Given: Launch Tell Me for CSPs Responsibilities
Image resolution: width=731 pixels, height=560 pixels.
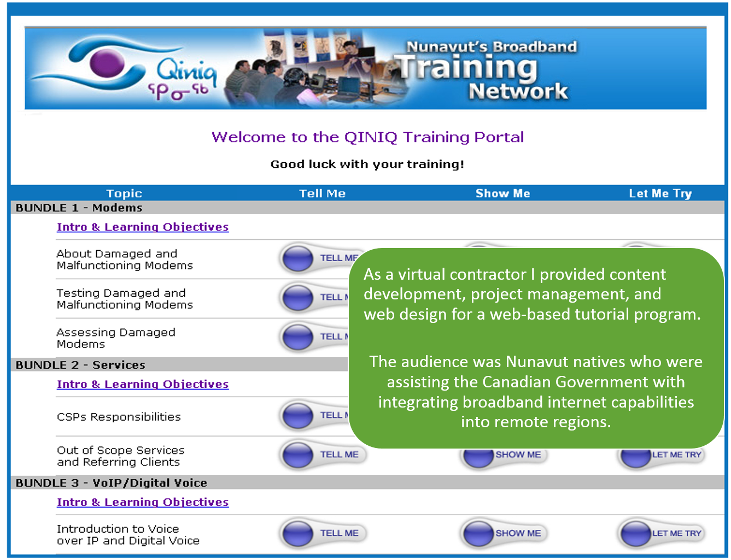Looking at the screenshot, I should point(314,415).
